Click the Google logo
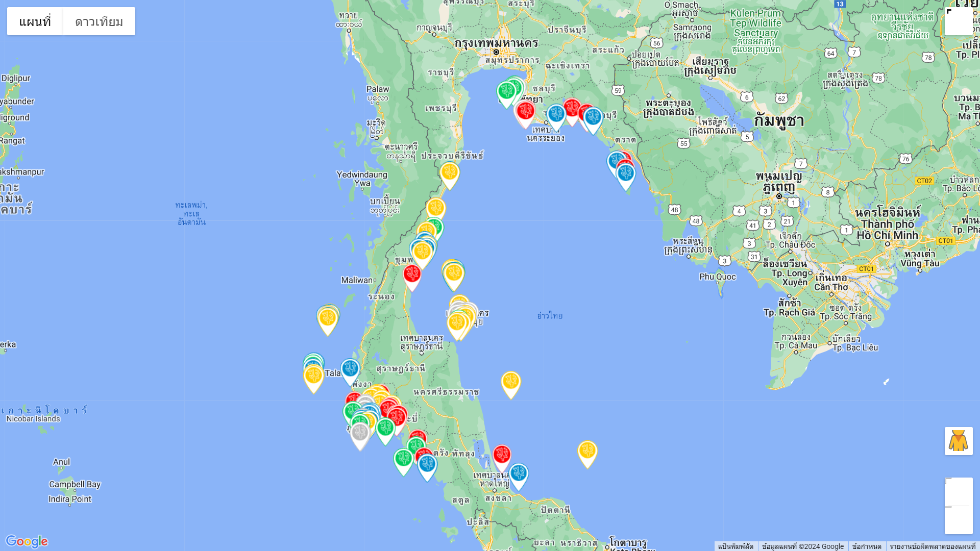Image resolution: width=980 pixels, height=551 pixels. pyautogui.click(x=27, y=541)
